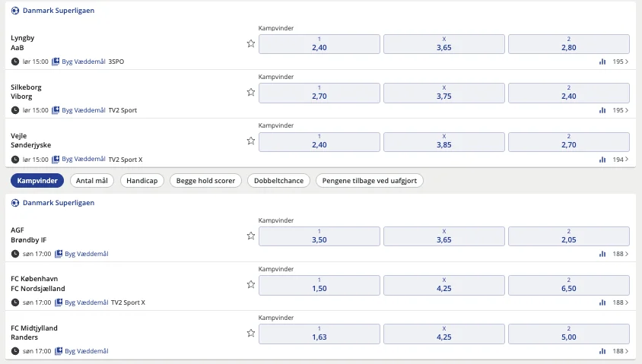Click clock icon in Lyngby row
Viewport: 642px width, 364px height.
[x=15, y=62]
